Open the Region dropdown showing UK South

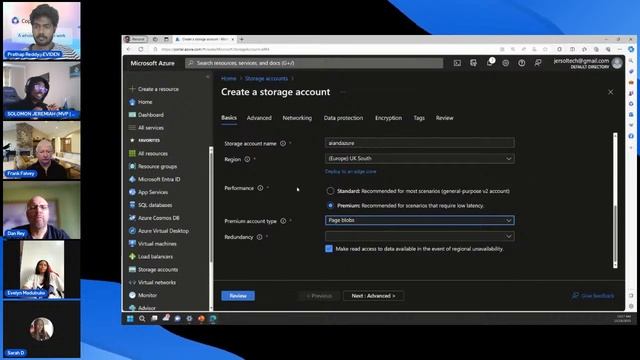(x=420, y=158)
